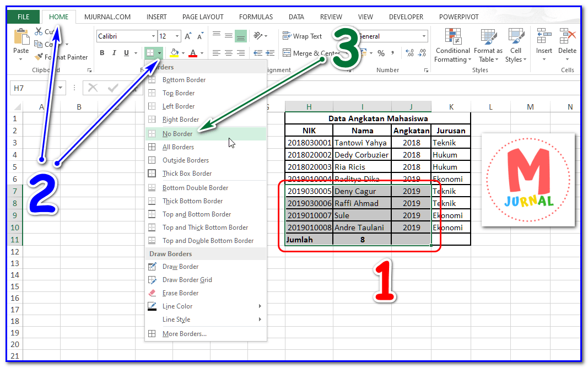The height and width of the screenshot is (368, 588).
Task: Choose No Border from menu
Action: point(206,134)
